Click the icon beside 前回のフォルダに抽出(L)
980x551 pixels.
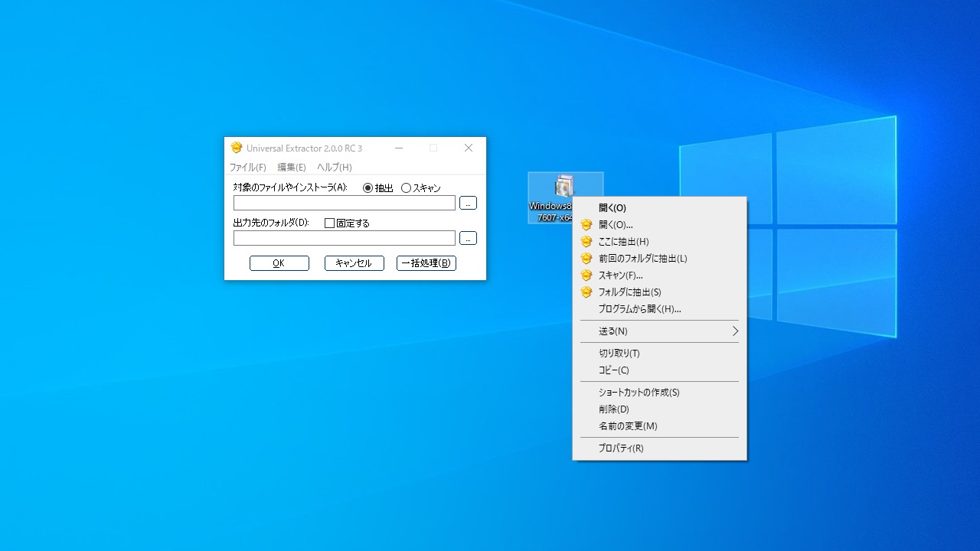(586, 259)
